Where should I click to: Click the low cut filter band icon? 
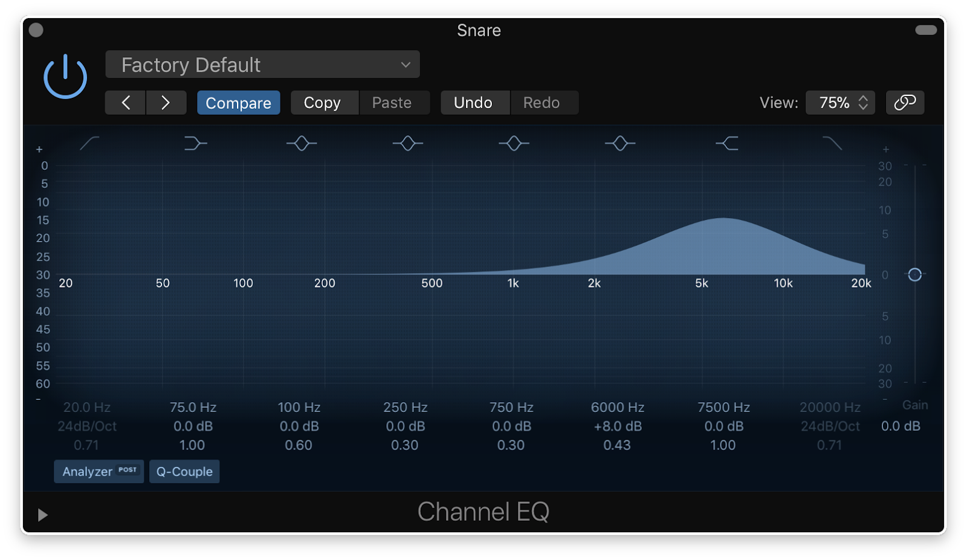(89, 143)
